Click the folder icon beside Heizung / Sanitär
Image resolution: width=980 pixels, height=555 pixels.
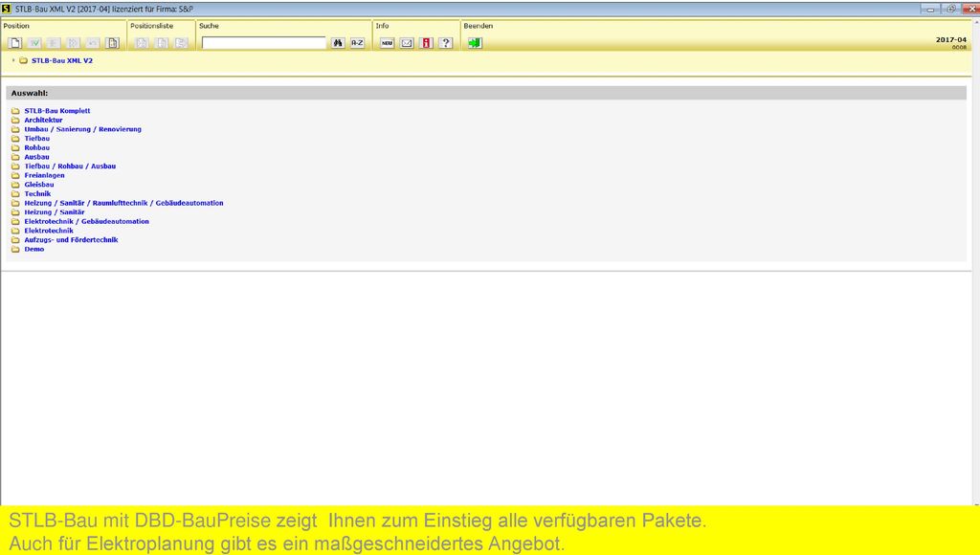[15, 212]
